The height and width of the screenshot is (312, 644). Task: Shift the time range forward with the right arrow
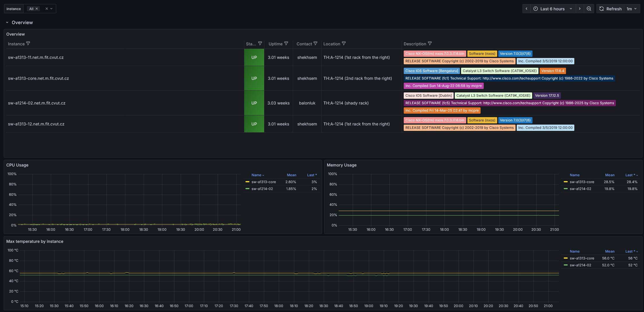(x=580, y=9)
